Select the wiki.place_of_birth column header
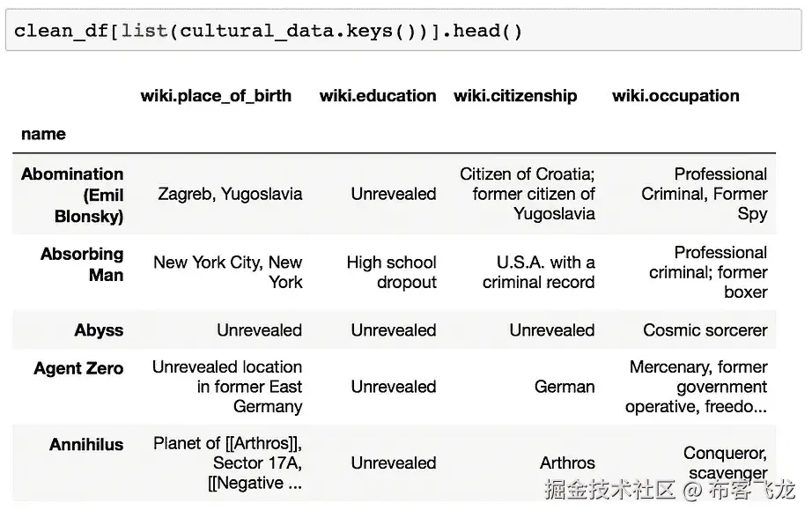Screen dimensions: 812x518 (216, 96)
